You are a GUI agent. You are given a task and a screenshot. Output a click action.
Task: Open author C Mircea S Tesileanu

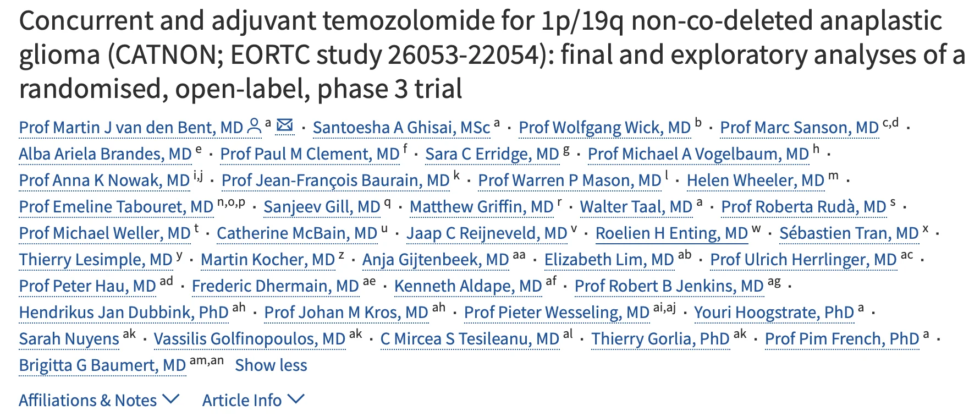point(470,339)
